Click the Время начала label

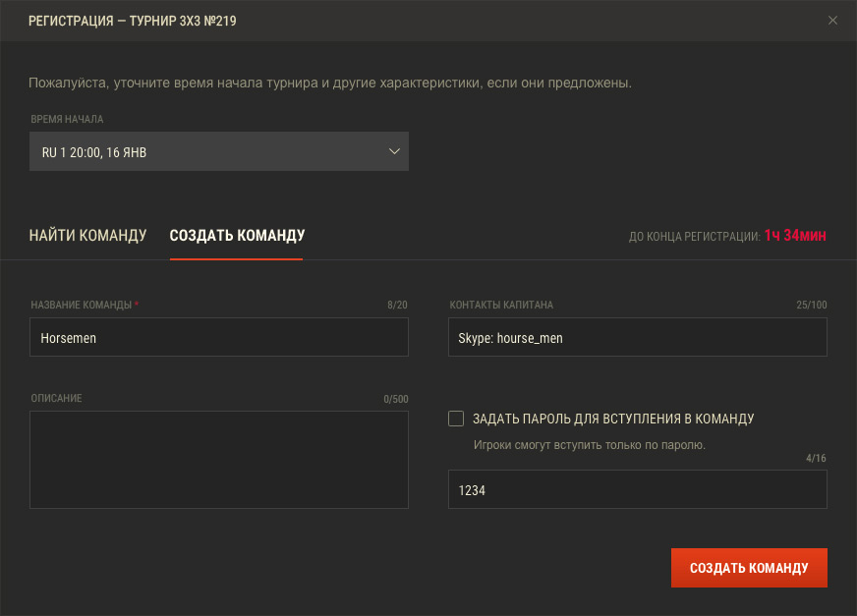click(67, 119)
